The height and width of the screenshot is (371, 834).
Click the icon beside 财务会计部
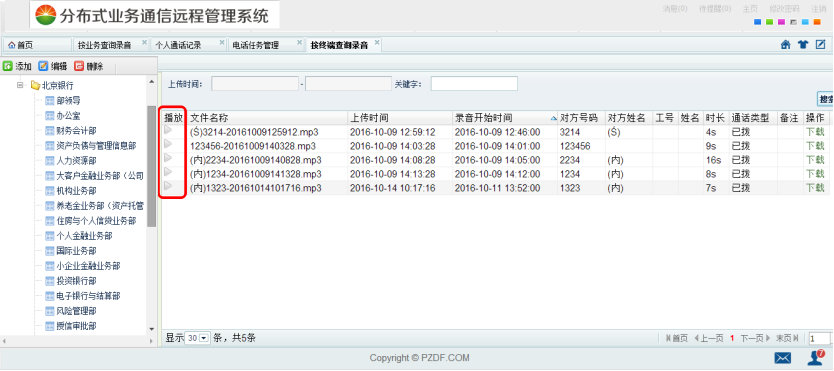coord(50,130)
